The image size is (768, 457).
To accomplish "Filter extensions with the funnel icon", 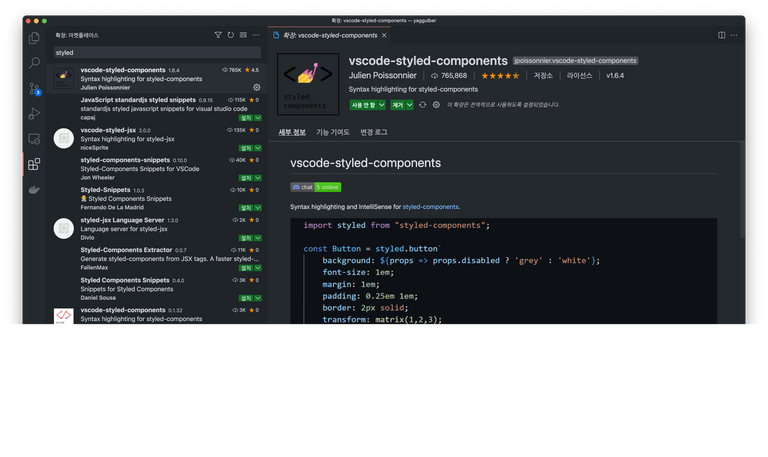I will [x=218, y=35].
